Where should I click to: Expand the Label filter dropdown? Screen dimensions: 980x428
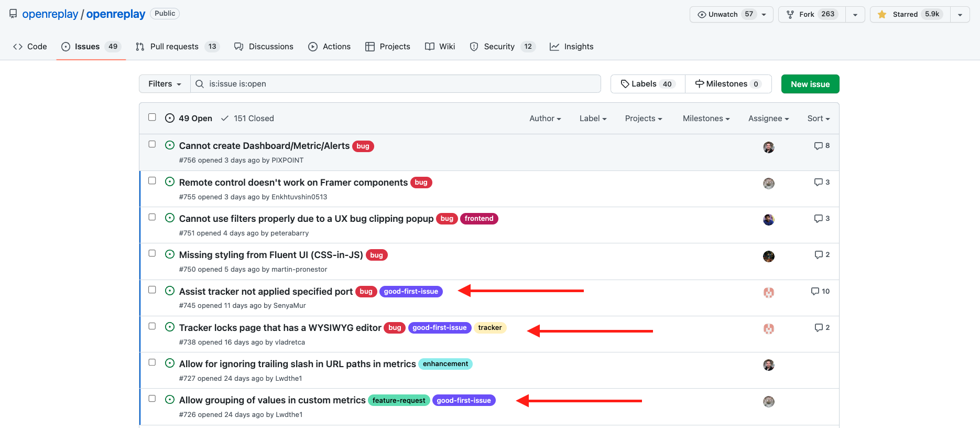point(593,119)
